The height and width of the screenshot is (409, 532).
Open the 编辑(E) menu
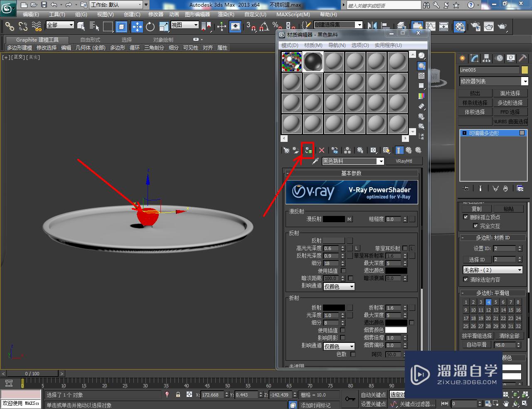click(x=31, y=15)
